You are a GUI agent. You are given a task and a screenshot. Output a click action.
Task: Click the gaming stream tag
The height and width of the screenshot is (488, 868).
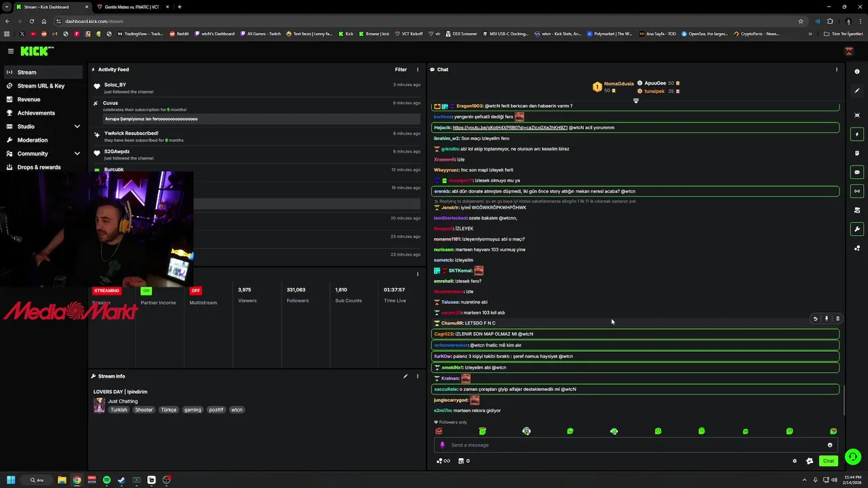(193, 409)
